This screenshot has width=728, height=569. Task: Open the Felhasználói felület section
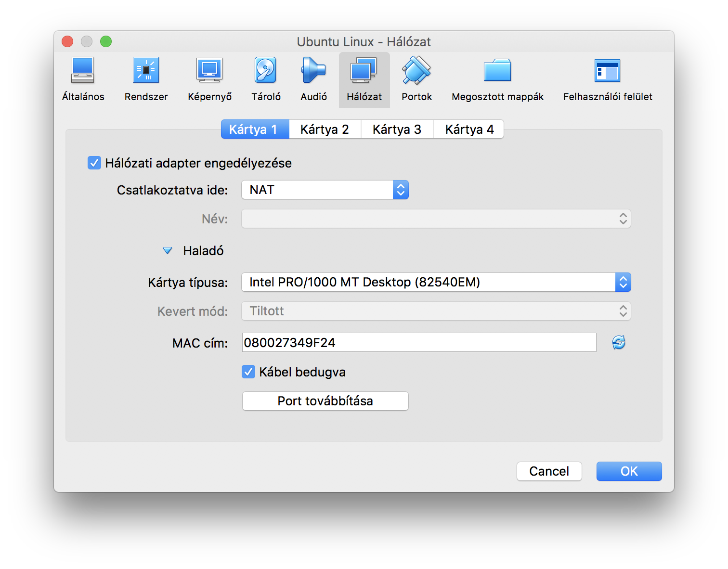coord(608,80)
